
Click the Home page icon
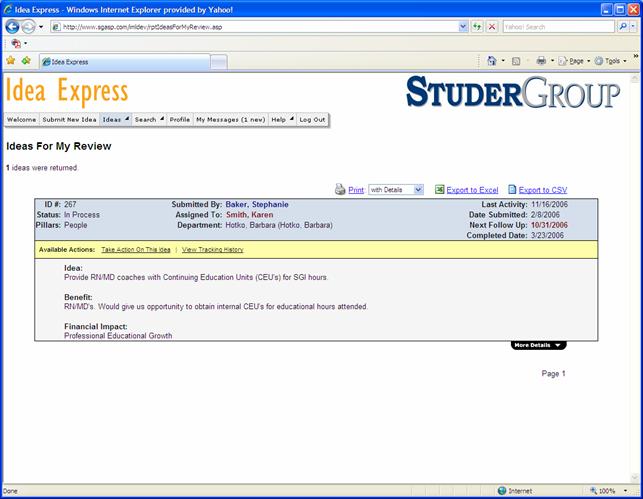[492, 61]
